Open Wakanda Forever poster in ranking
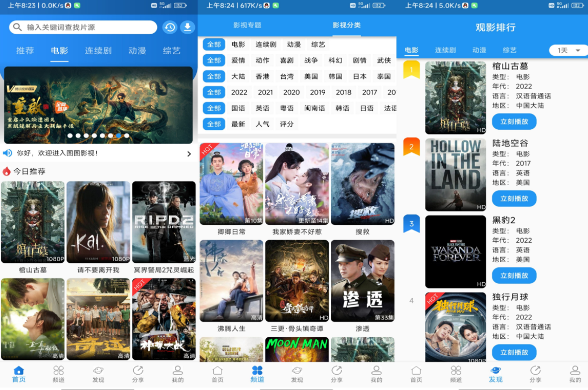The image size is (588, 390). coord(456,251)
